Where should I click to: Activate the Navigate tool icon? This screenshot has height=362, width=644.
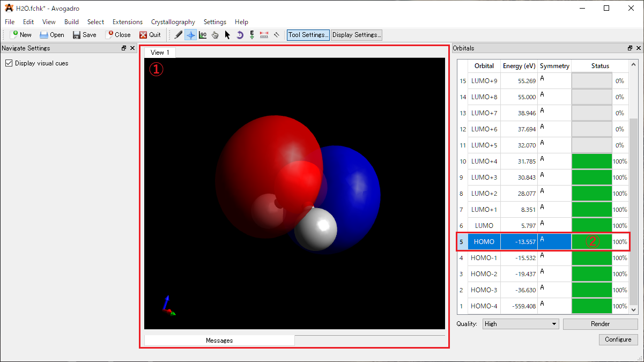191,34
